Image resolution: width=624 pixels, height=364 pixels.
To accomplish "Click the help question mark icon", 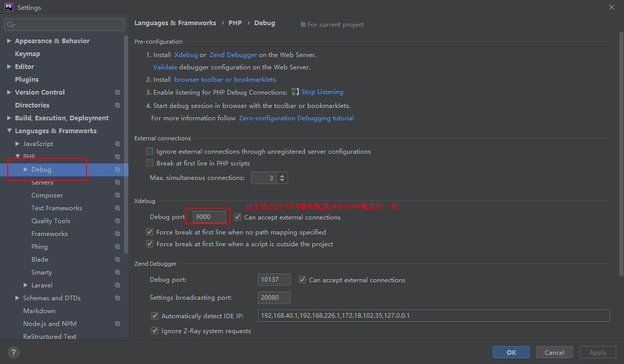I will point(13,352).
